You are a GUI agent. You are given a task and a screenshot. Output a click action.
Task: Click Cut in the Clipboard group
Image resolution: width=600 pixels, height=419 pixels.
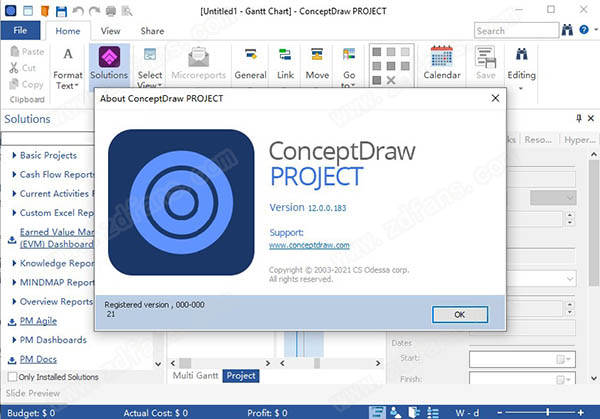tap(23, 68)
